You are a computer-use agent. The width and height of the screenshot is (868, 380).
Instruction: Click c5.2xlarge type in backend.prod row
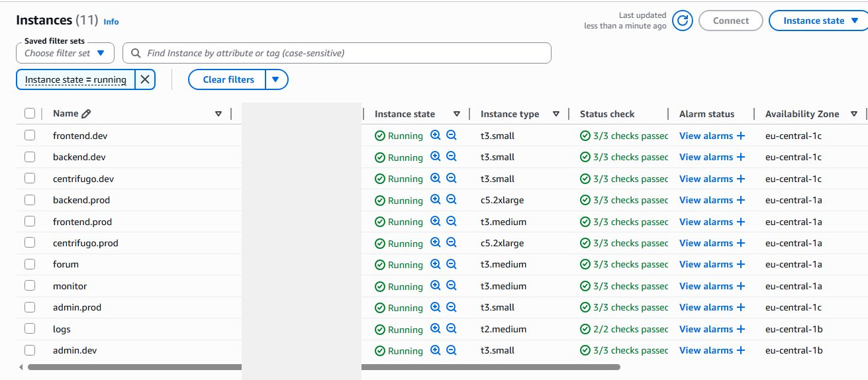click(502, 200)
